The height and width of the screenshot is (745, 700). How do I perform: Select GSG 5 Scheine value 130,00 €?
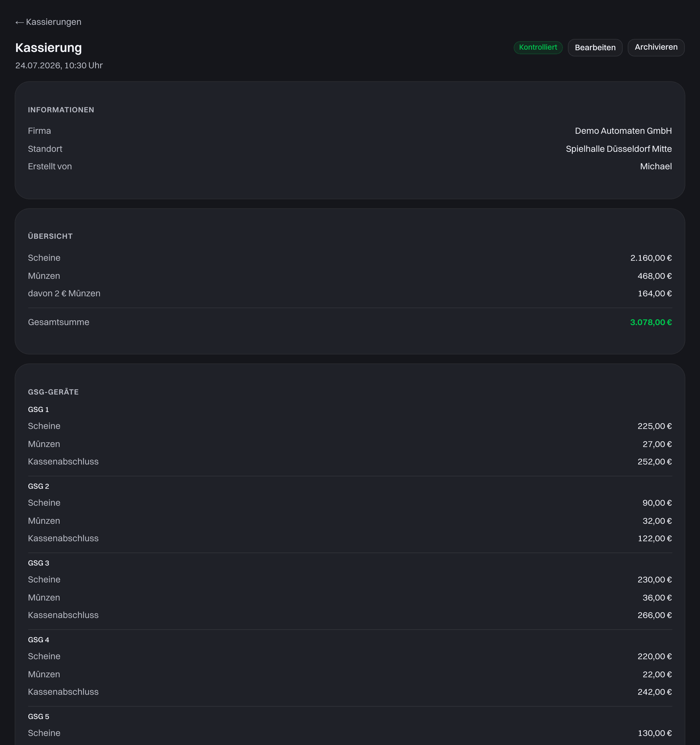pos(655,733)
